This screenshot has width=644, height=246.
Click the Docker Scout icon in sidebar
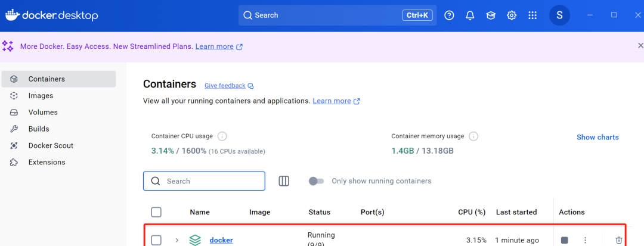pos(14,145)
